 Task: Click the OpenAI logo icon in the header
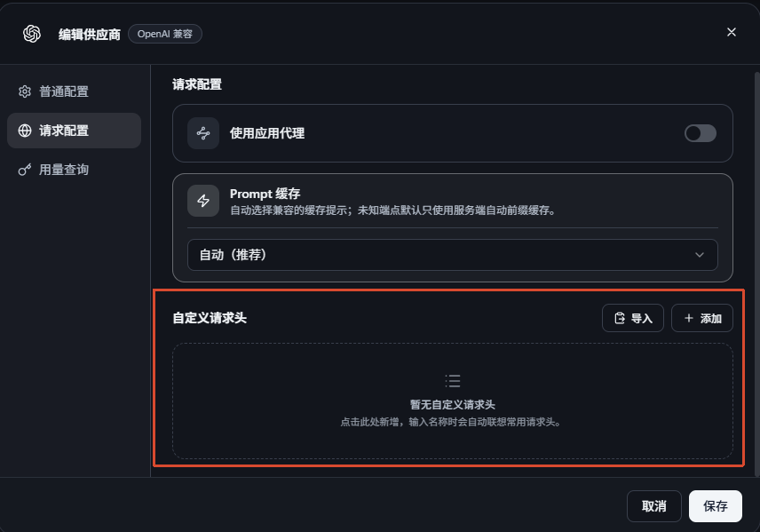[32, 34]
